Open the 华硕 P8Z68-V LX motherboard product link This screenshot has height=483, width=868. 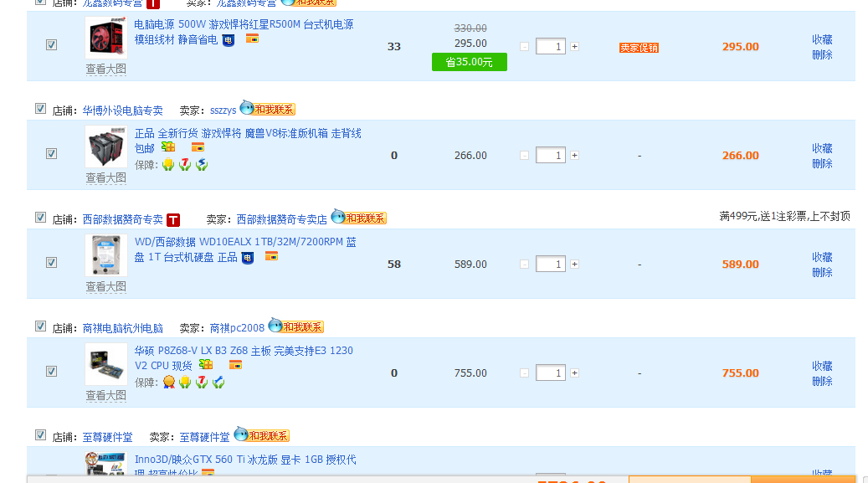pos(244,357)
